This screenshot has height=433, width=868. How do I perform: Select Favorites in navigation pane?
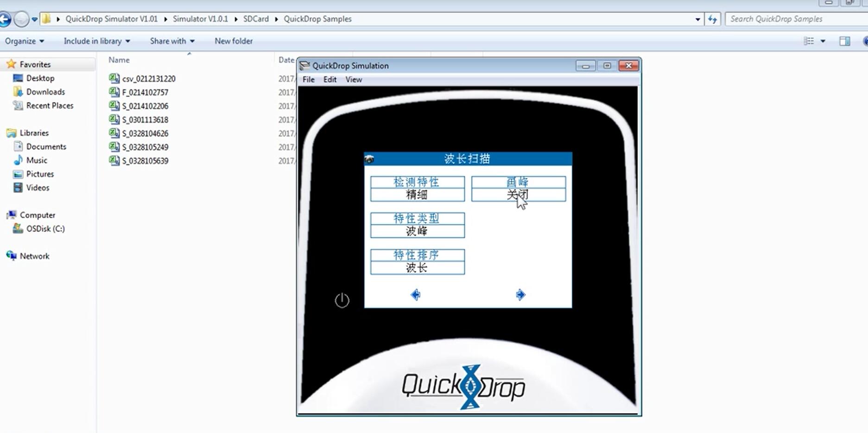35,64
